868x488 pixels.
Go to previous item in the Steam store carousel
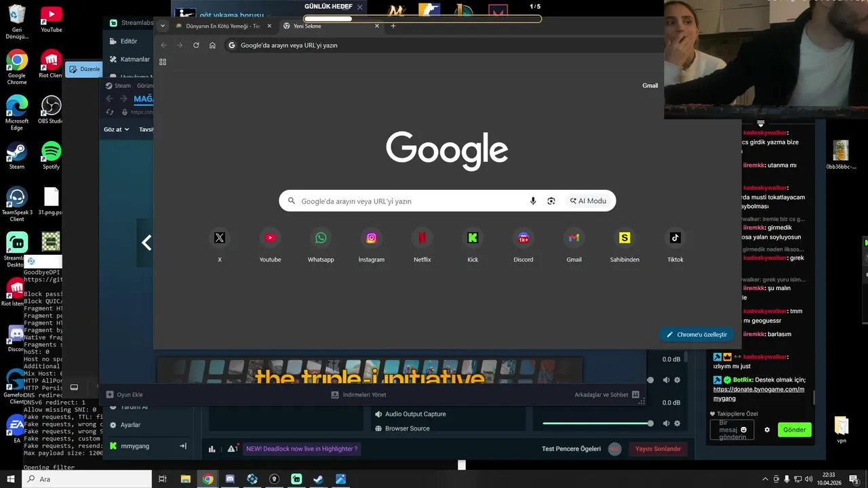(146, 243)
